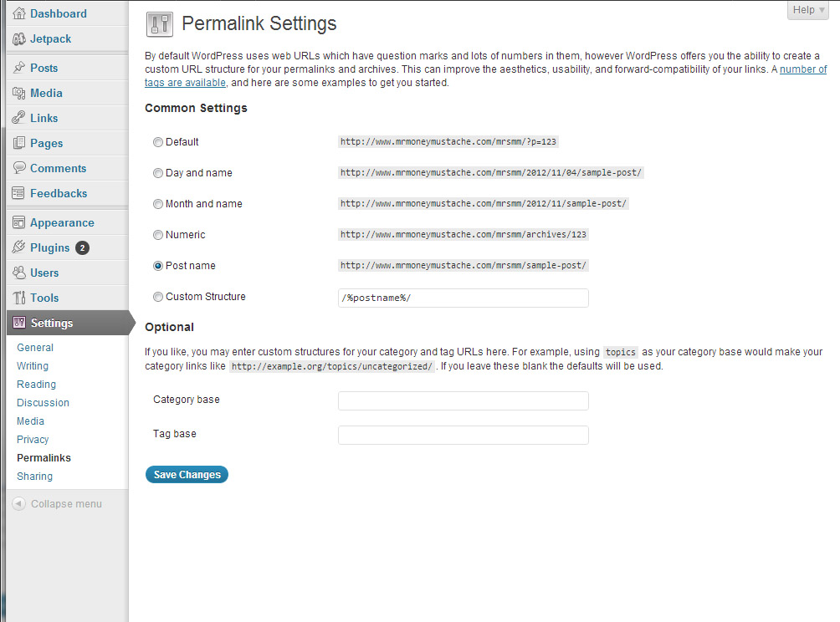The width and height of the screenshot is (840, 622).
Task: Click the Comments speech bubble icon
Action: (x=19, y=168)
